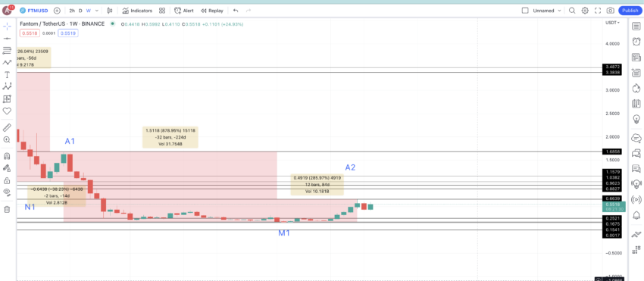Select the N1 text label on chart
Image resolution: width=644 pixels, height=281 pixels.
click(30, 207)
